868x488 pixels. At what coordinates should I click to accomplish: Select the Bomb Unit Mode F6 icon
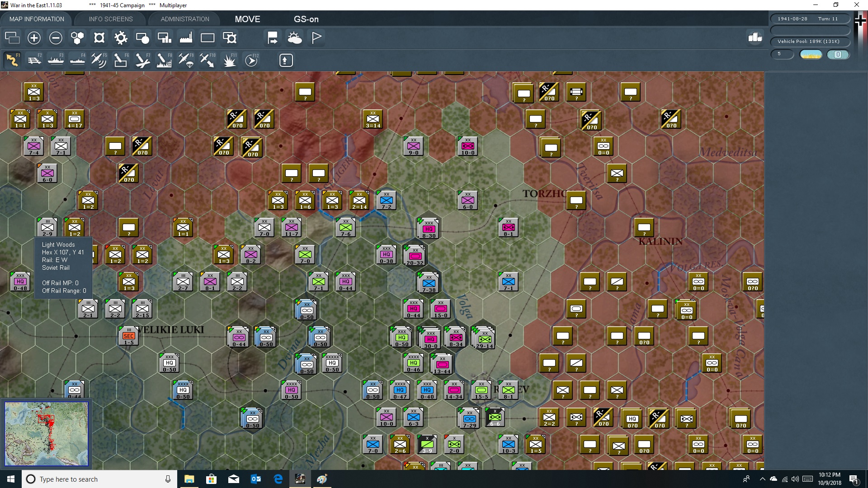pyautogui.click(x=121, y=60)
